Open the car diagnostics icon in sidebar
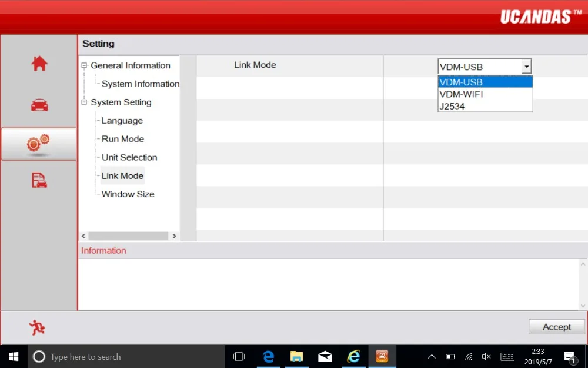588x368 pixels. [x=39, y=105]
